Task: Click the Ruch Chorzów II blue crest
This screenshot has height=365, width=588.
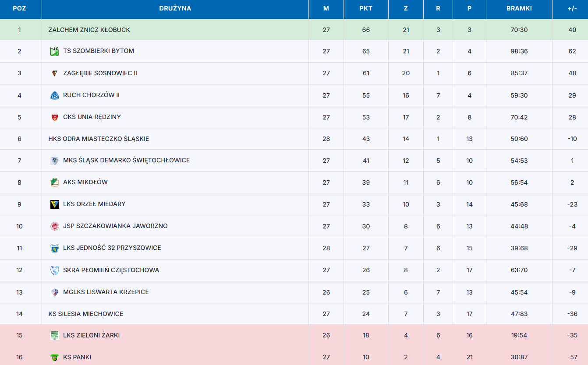Action: [x=54, y=95]
